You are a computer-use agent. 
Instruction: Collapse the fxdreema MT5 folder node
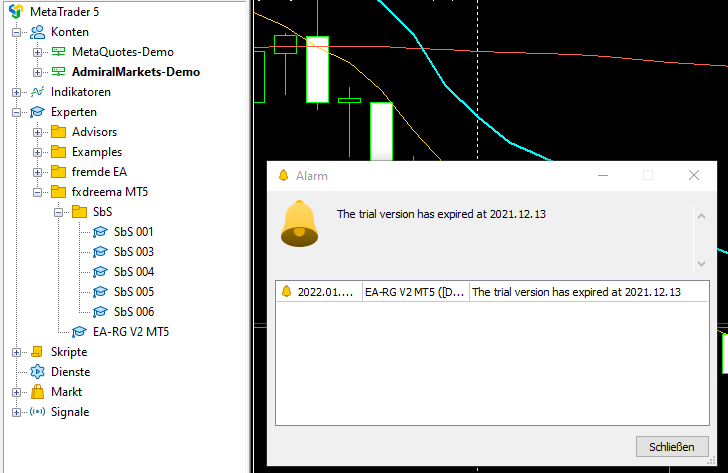click(x=37, y=192)
